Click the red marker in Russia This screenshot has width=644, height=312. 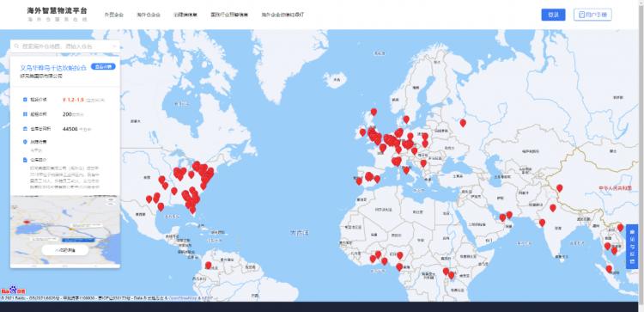pyautogui.click(x=463, y=123)
